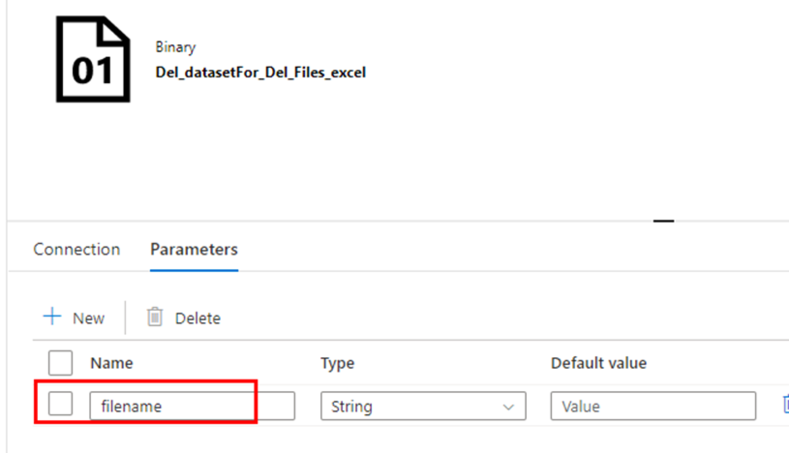789x453 pixels.
Task: Focus the filename parameter name field
Action: (192, 406)
